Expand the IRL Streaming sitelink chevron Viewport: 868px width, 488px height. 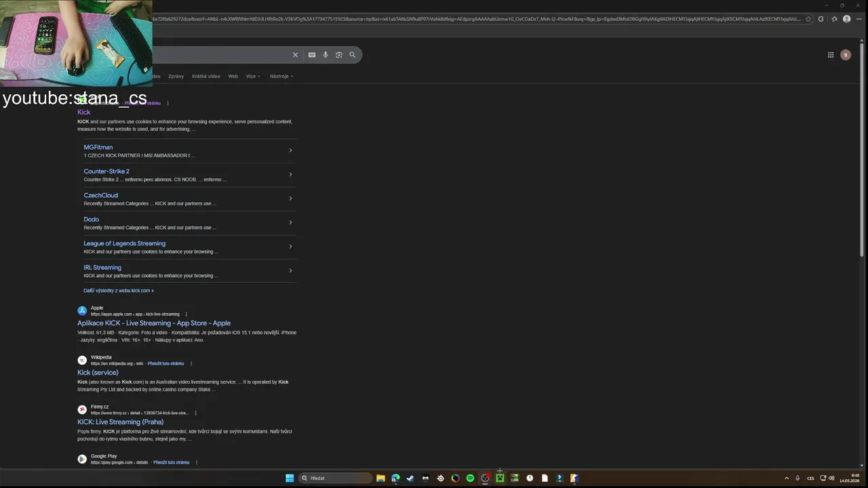pos(290,270)
